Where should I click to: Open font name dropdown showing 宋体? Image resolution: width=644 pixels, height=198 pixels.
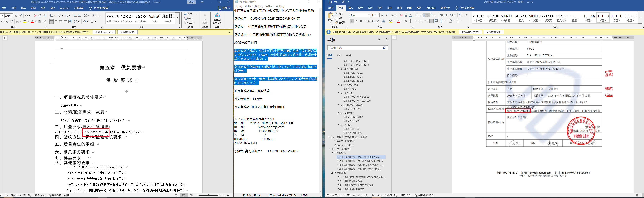[x=369, y=15]
